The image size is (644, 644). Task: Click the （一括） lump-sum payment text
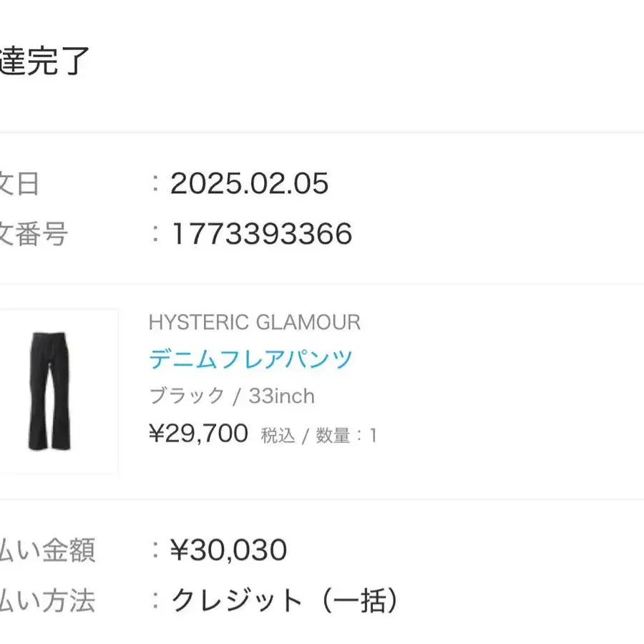[x=357, y=600]
